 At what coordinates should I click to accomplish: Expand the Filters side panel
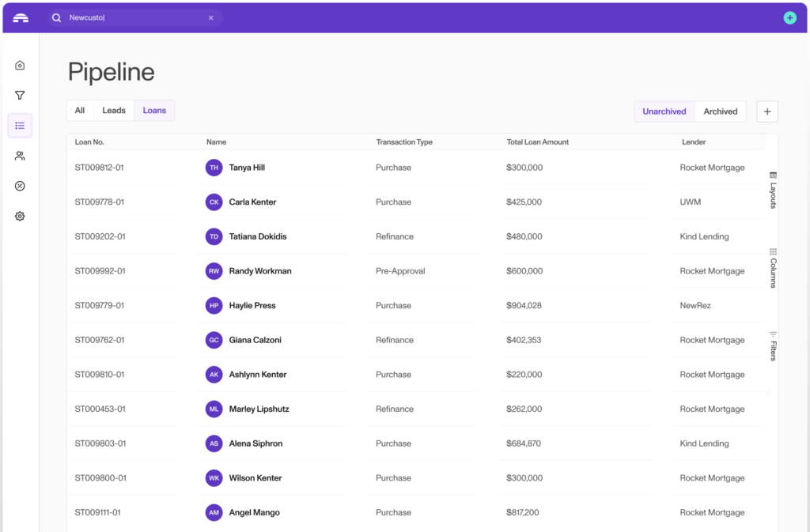pos(773,345)
